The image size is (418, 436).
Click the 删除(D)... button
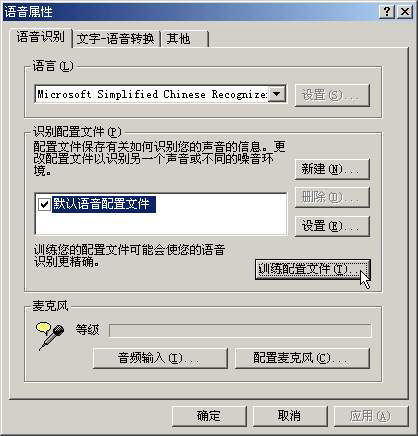point(332,197)
